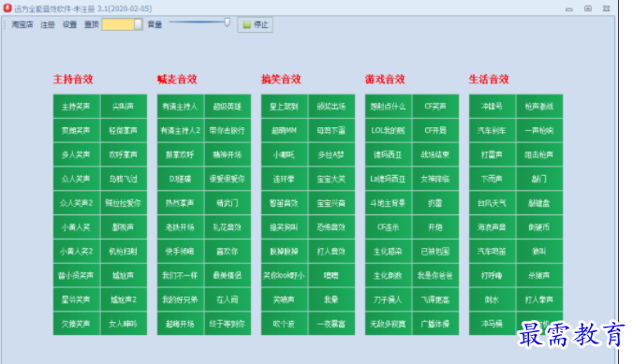Viewport: 633px width, 364px height.
Task: Play the 机枪扫射 sound
Action: 124,252
